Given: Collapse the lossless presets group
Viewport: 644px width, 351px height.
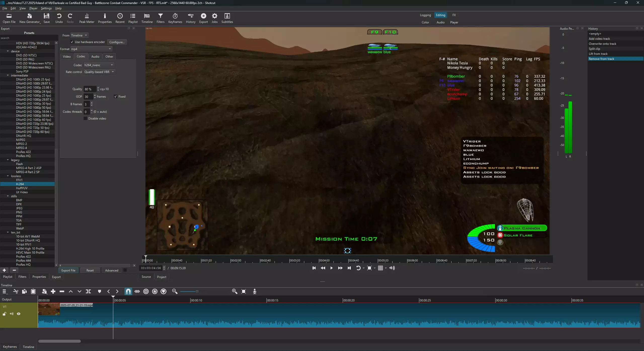Looking at the screenshot, I should pos(8,176).
